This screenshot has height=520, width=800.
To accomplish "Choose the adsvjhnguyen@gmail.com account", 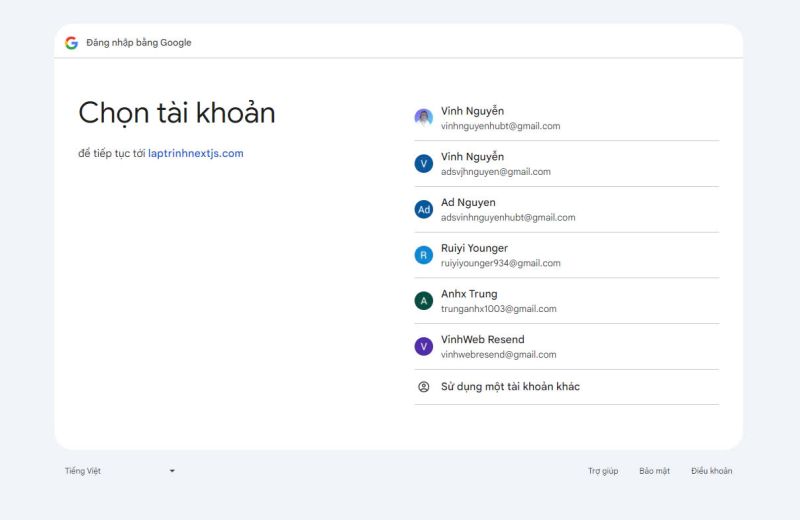I will (495, 172).
